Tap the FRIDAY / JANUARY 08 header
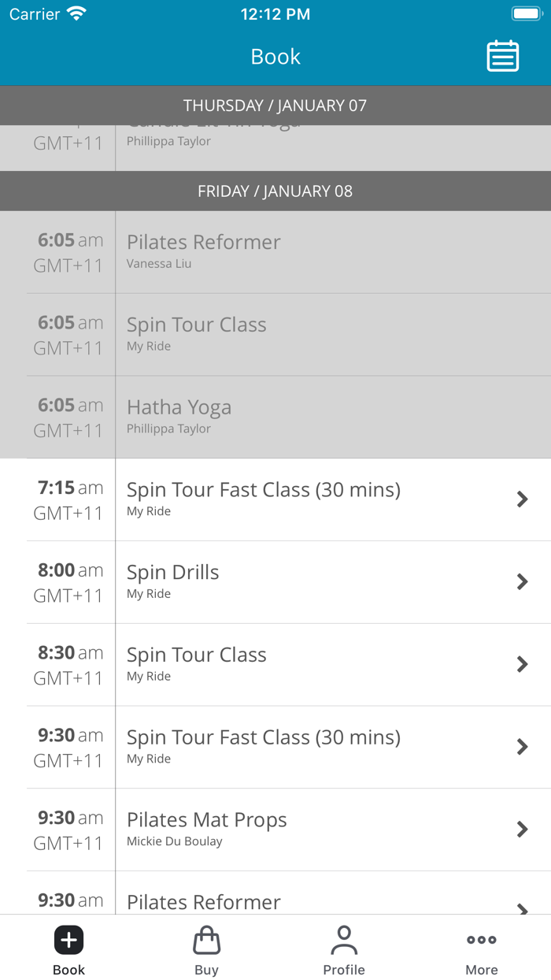The width and height of the screenshot is (551, 980). pos(275,191)
